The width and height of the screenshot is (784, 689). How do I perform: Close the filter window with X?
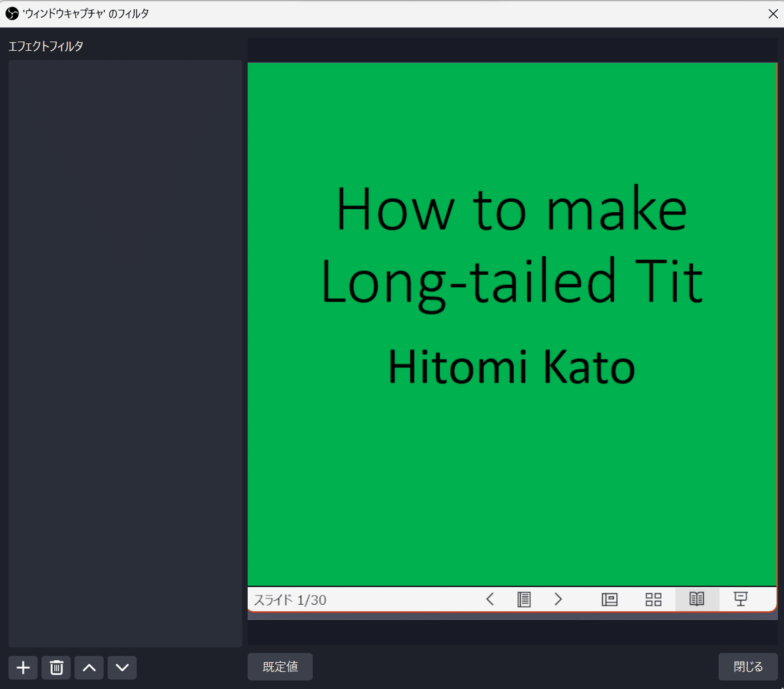click(x=773, y=14)
